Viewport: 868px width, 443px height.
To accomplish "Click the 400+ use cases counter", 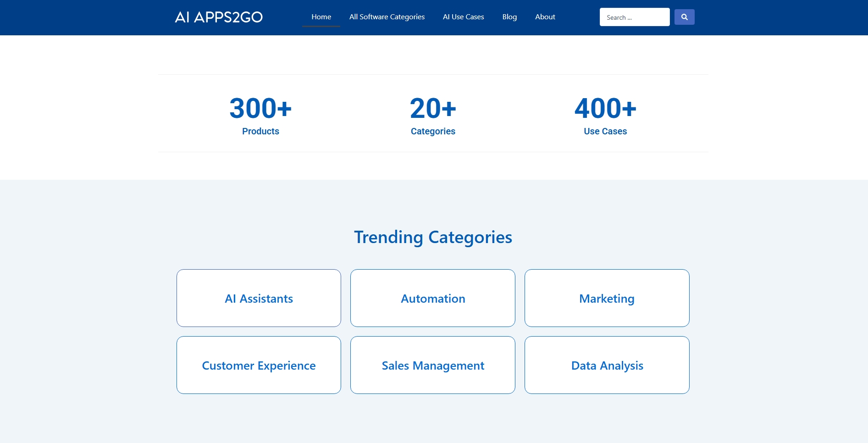I will click(x=605, y=108).
